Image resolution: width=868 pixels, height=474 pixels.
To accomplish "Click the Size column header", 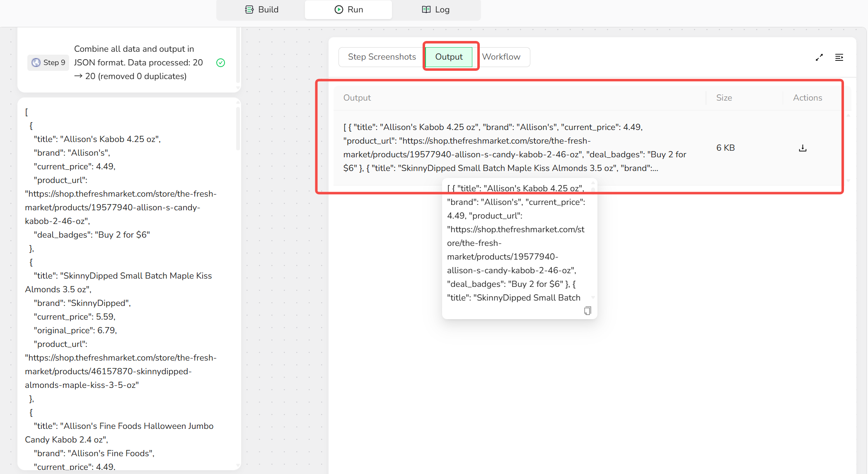I will [724, 98].
